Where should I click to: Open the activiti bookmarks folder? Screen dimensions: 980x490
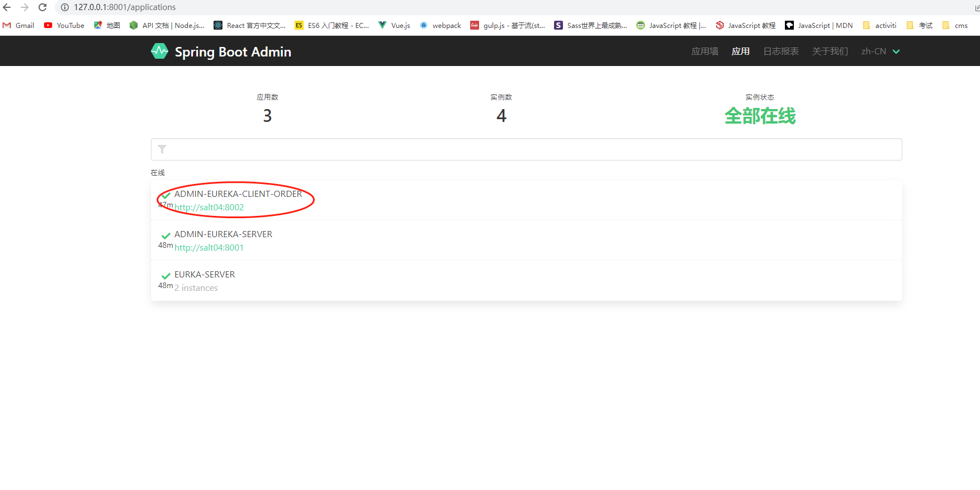879,25
